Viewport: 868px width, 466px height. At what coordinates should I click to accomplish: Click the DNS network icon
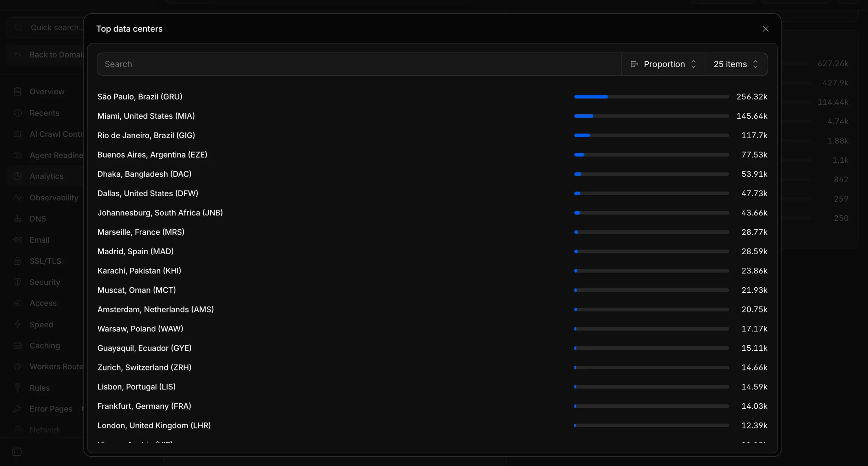tap(18, 219)
